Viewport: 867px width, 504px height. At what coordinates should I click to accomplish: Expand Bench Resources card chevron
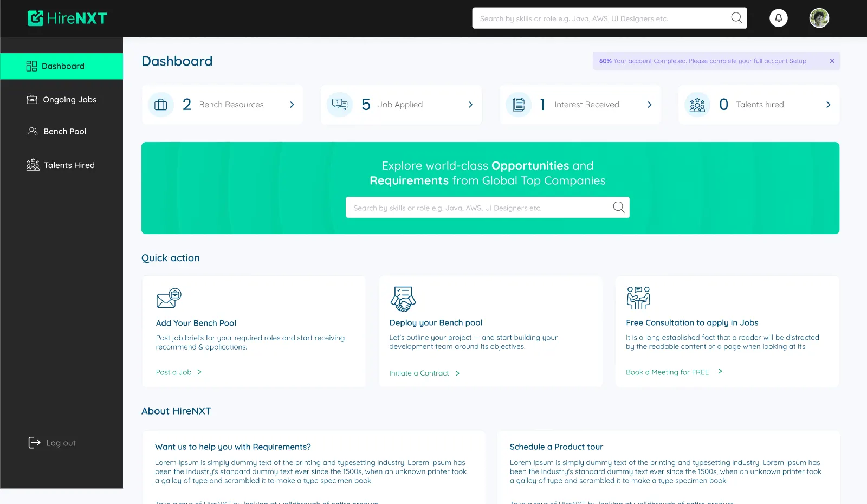pos(292,105)
